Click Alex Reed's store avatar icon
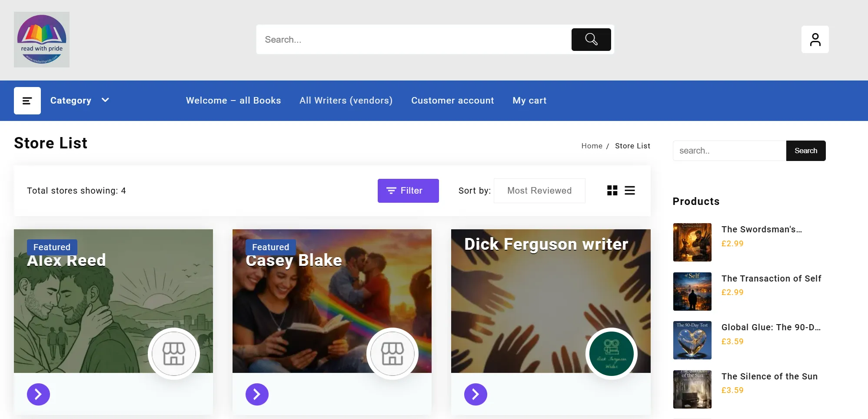The height and width of the screenshot is (419, 868). point(174,353)
